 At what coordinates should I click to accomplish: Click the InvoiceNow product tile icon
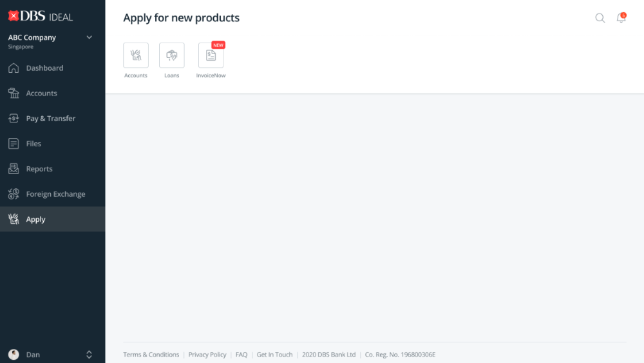pos(211,55)
